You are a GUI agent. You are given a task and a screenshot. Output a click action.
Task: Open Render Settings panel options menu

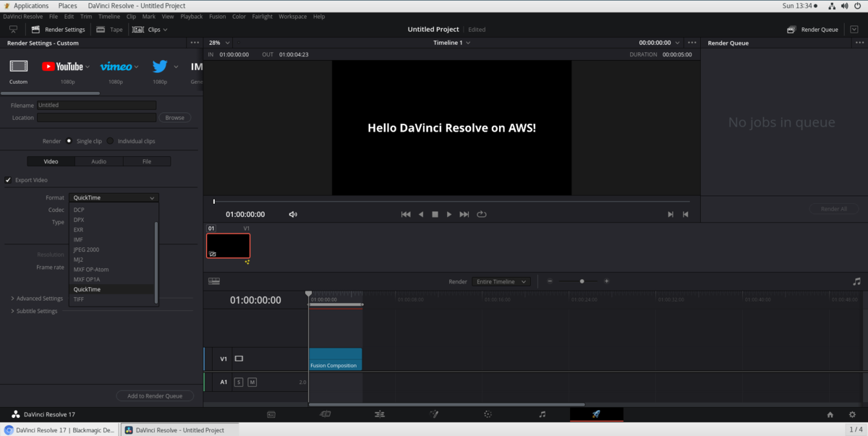[195, 43]
